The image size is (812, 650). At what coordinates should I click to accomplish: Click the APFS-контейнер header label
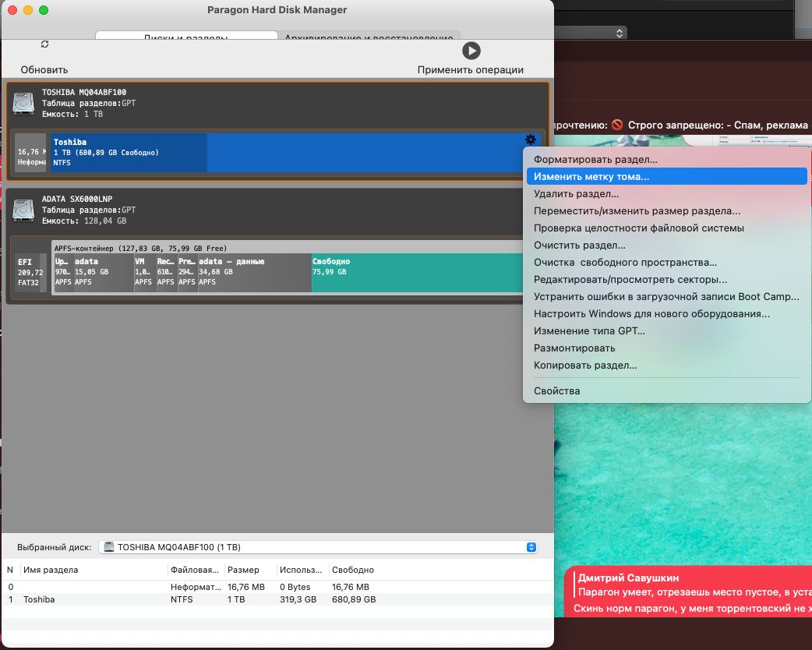(140, 248)
